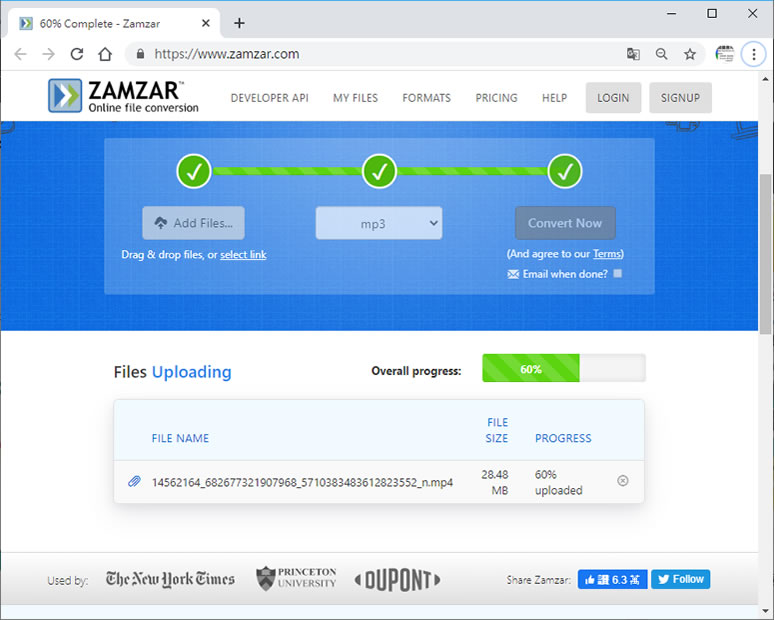Open the Terms link
Viewport: 775px width, 620px height.
click(x=607, y=254)
